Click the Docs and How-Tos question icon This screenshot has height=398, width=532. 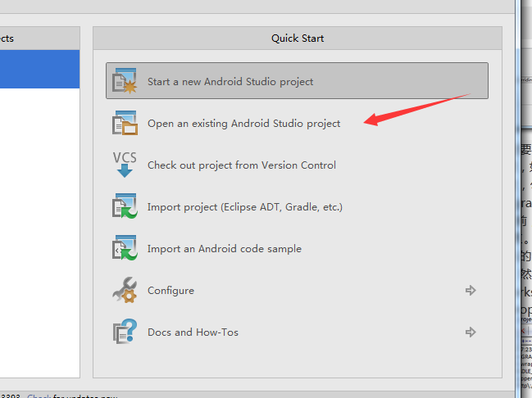click(x=125, y=332)
